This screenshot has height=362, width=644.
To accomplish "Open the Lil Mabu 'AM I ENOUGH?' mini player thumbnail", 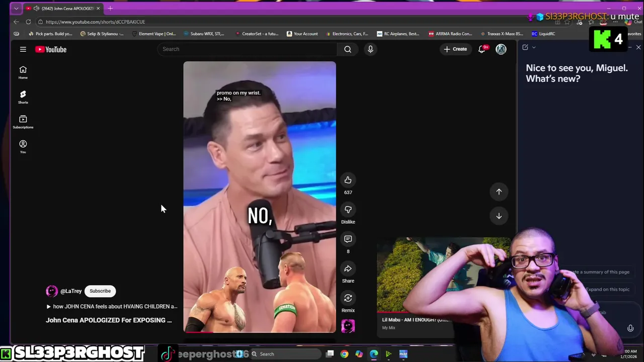I will point(443,275).
